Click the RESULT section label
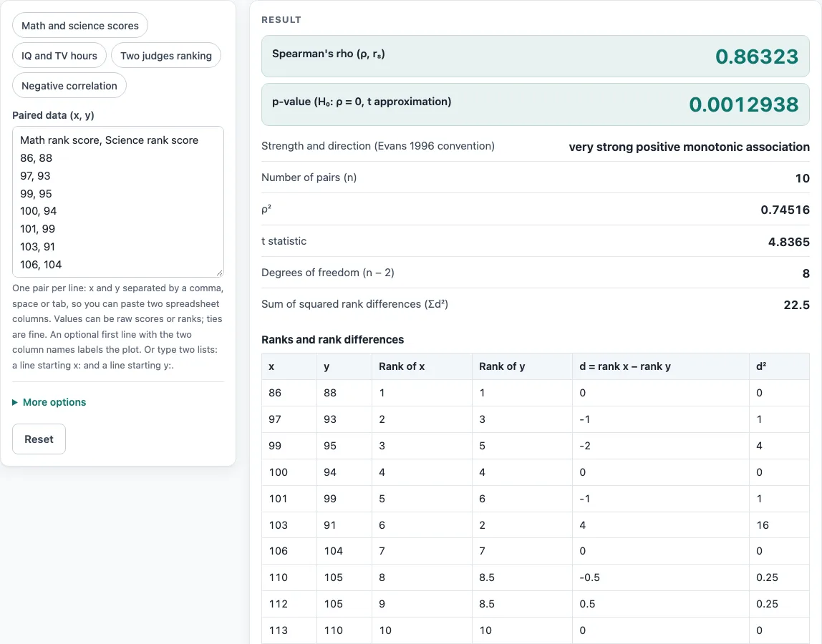This screenshot has height=644, width=822. pos(281,20)
